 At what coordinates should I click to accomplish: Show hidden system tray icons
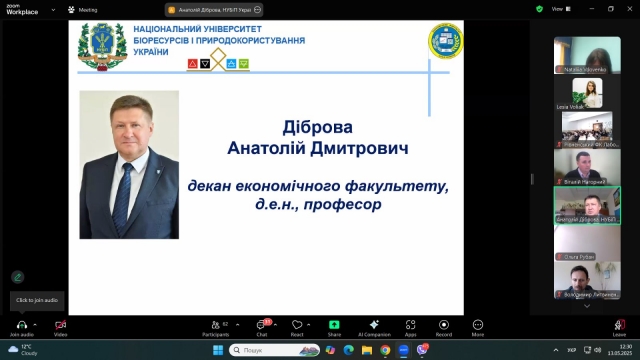tap(556, 350)
